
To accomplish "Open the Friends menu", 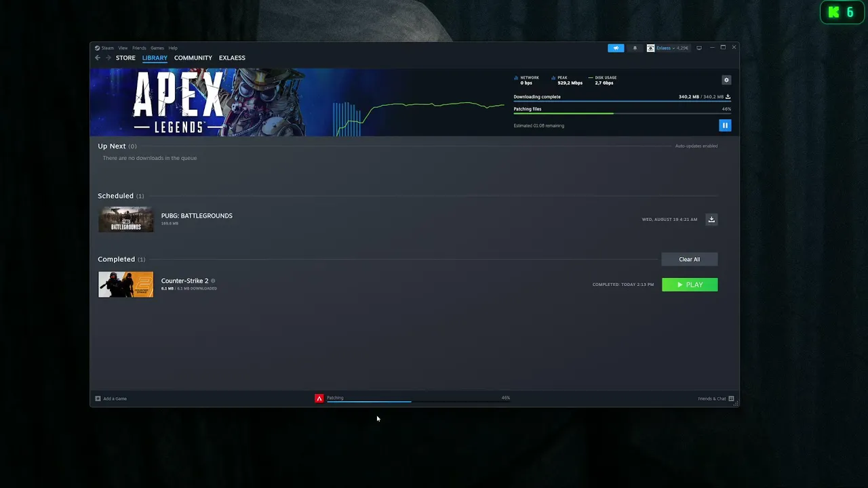I will coord(139,48).
